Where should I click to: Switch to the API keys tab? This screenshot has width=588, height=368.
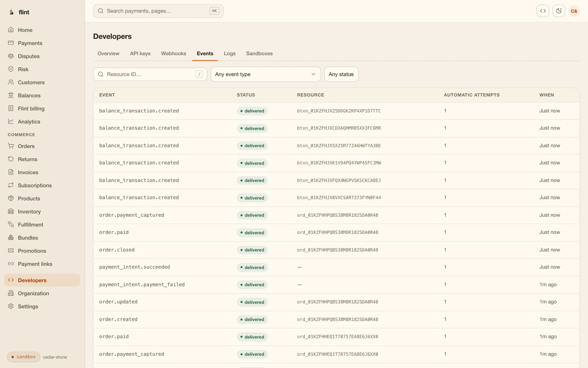140,53
